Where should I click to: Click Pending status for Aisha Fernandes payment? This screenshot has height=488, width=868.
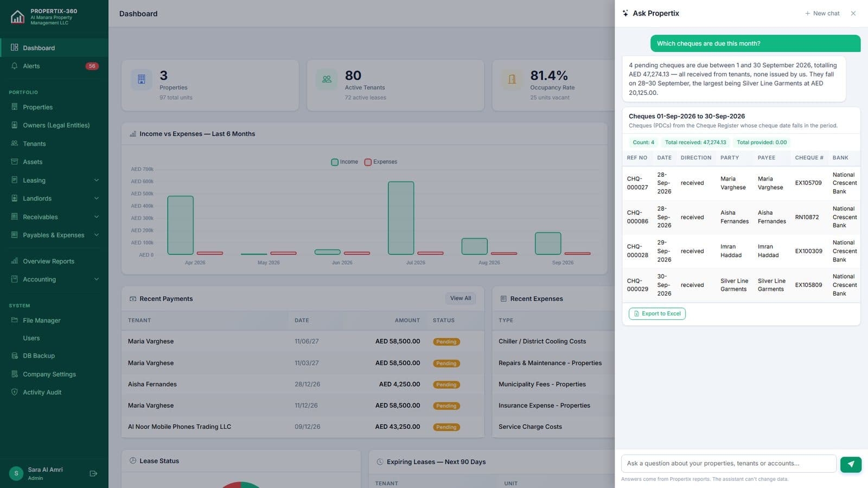point(446,384)
